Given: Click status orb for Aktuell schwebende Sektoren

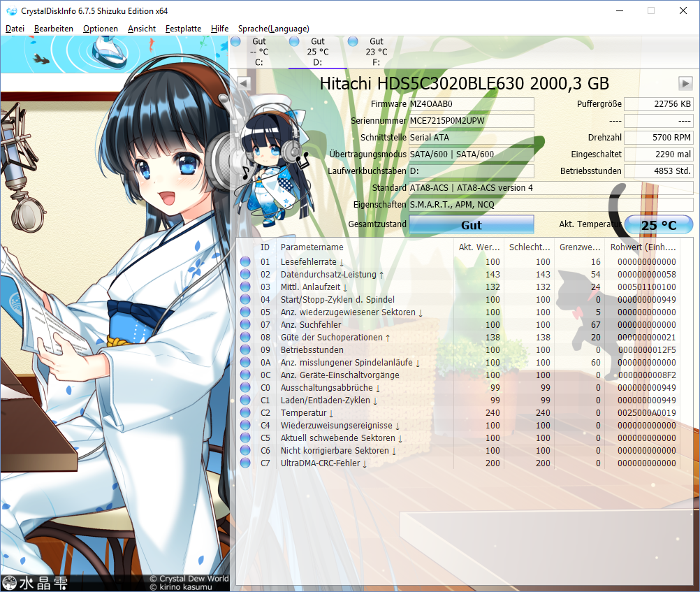Looking at the screenshot, I should (x=245, y=438).
